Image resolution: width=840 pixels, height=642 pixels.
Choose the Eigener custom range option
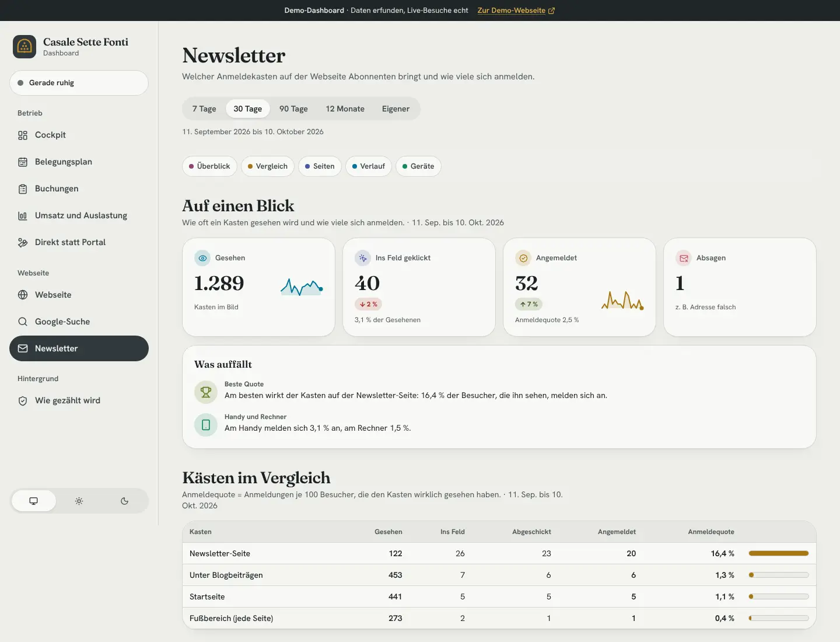(395, 109)
